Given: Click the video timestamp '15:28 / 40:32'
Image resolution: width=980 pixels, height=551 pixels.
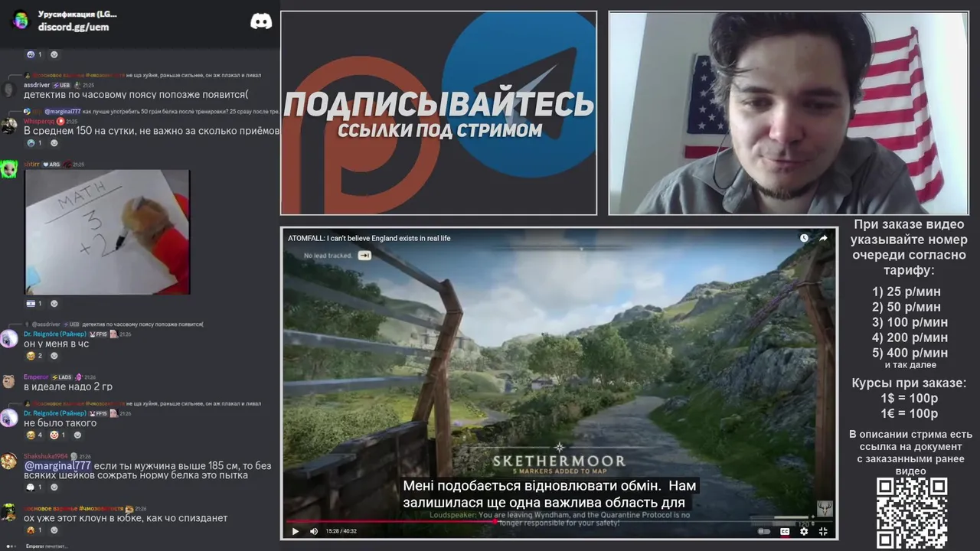Looking at the screenshot, I should point(341,531).
